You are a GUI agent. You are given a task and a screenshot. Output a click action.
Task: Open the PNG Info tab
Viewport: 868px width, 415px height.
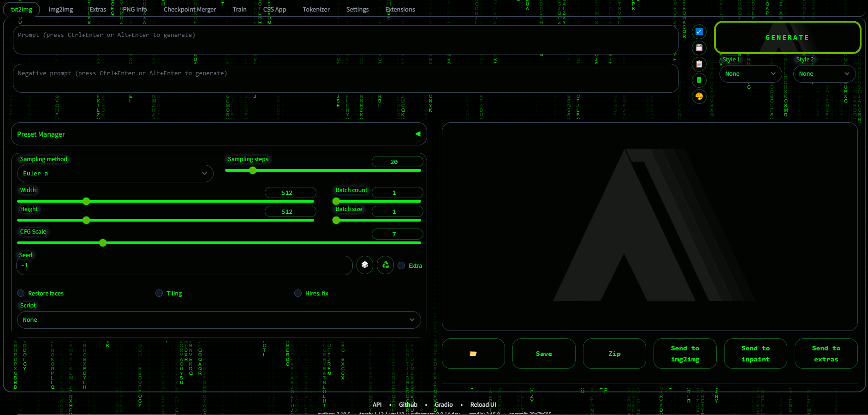pos(135,9)
